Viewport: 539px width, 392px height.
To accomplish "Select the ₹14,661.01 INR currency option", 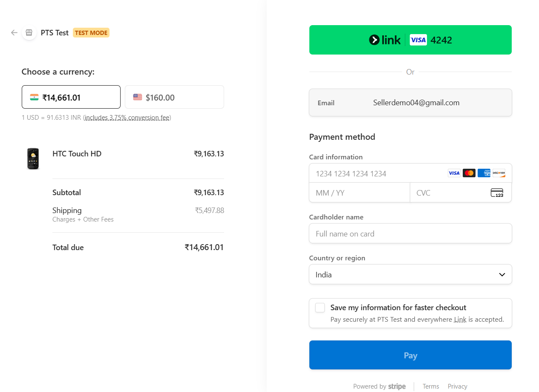I will [71, 97].
